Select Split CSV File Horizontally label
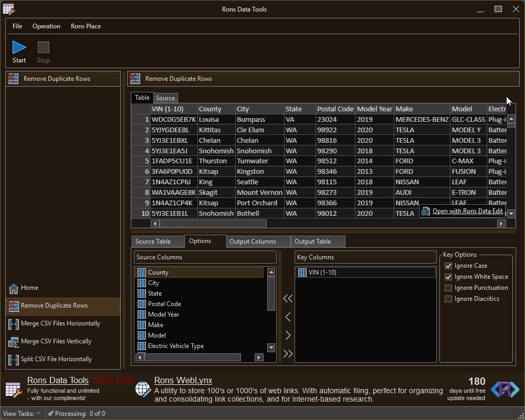 click(x=57, y=359)
